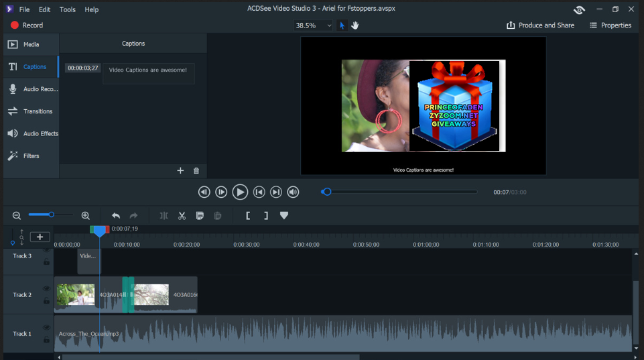Set the selection start bracket marker
Viewport: 644px width, 360px height.
click(248, 215)
